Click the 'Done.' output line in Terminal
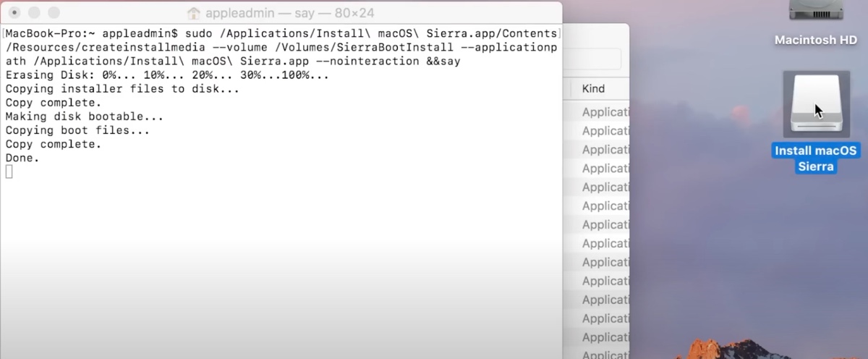868x359 pixels. pyautogui.click(x=22, y=157)
